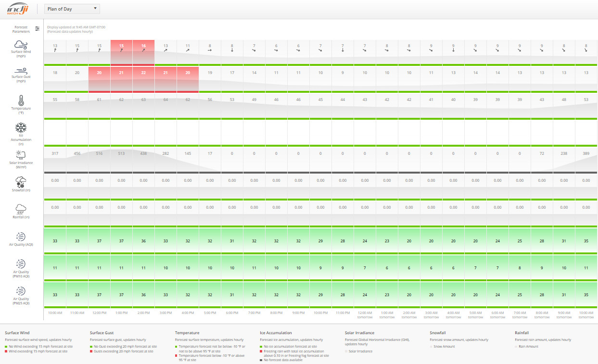Image resolution: width=598 pixels, height=364 pixels.
Task: Click 'Gusts exceeding 20 mph' legend entry
Action: pyautogui.click(x=122, y=351)
